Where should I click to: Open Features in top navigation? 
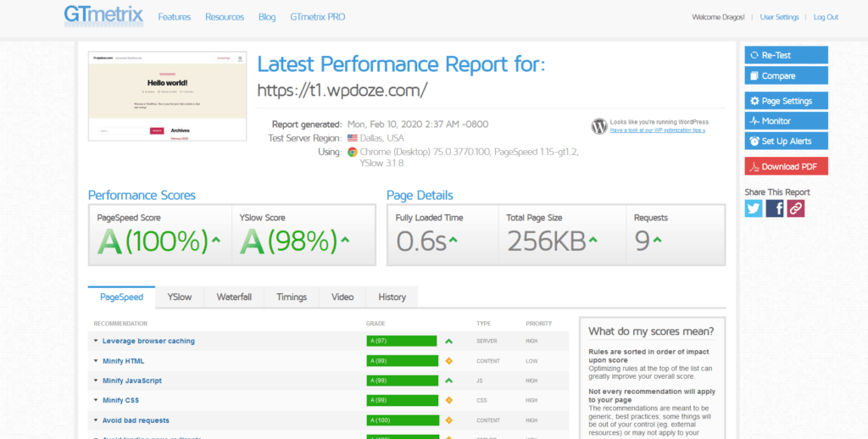tap(175, 17)
